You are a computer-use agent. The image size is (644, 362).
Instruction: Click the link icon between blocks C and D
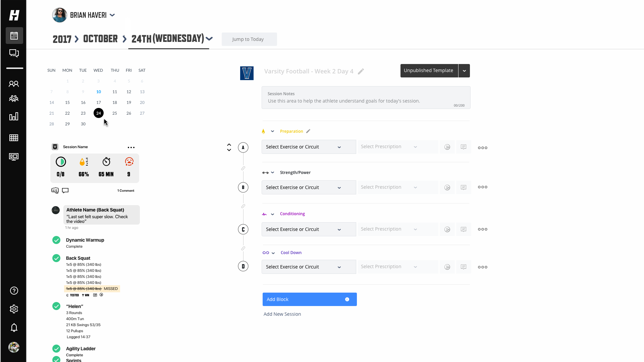pos(243,248)
